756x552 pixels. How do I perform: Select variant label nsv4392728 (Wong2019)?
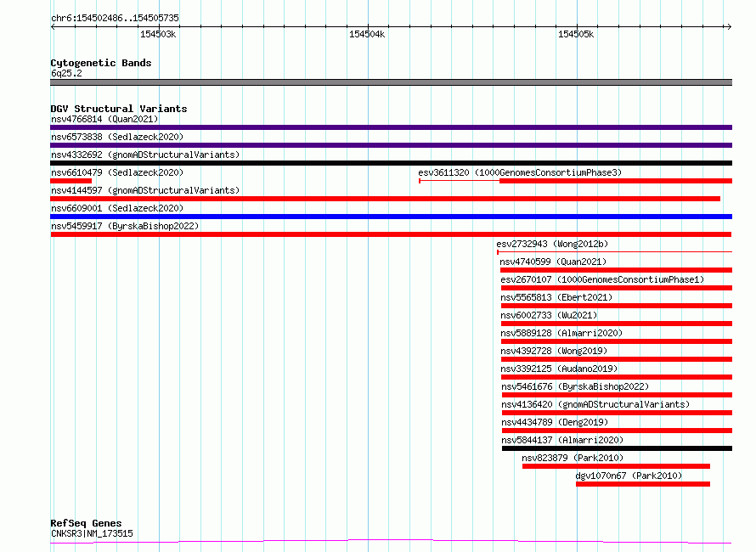click(554, 351)
